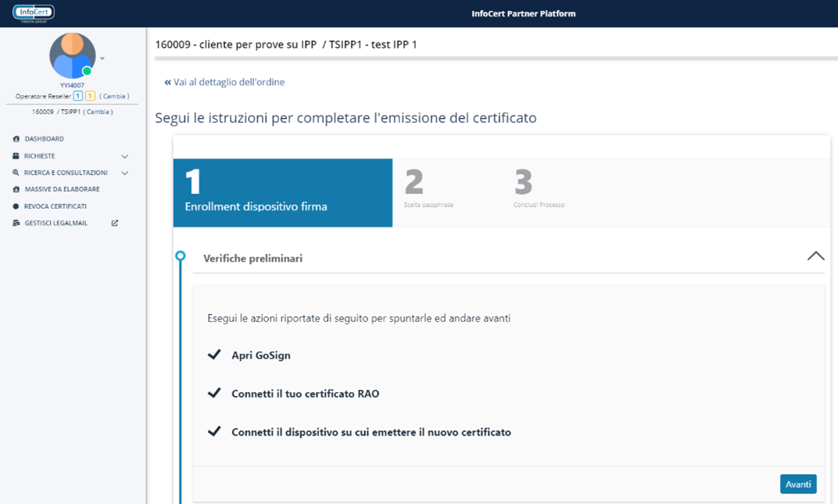Click the green online status dot
The height and width of the screenshot is (504, 838).
[x=87, y=71]
